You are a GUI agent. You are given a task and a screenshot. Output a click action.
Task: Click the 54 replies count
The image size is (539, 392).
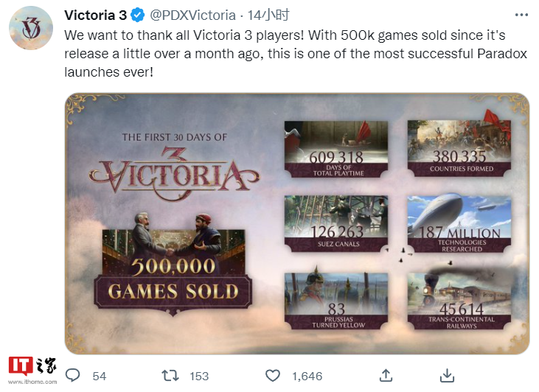coord(100,376)
